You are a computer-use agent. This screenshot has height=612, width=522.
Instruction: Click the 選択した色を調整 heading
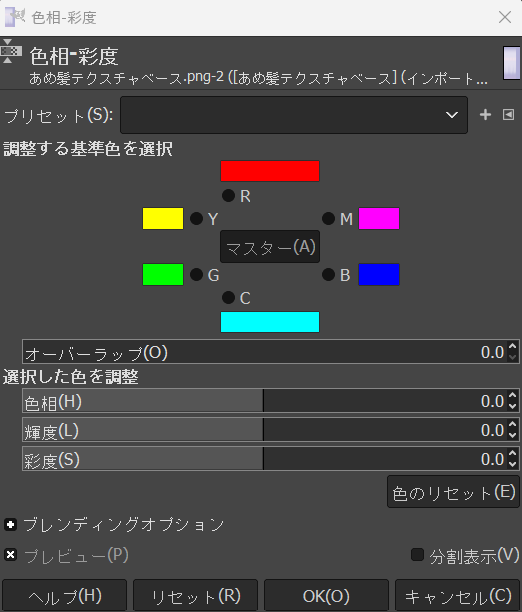point(71,377)
